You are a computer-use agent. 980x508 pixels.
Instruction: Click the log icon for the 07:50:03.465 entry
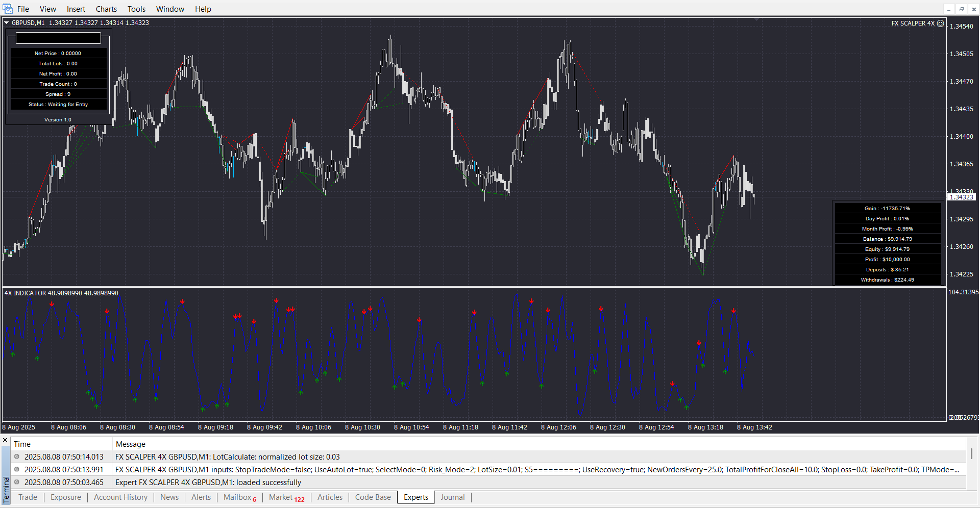[x=17, y=482]
